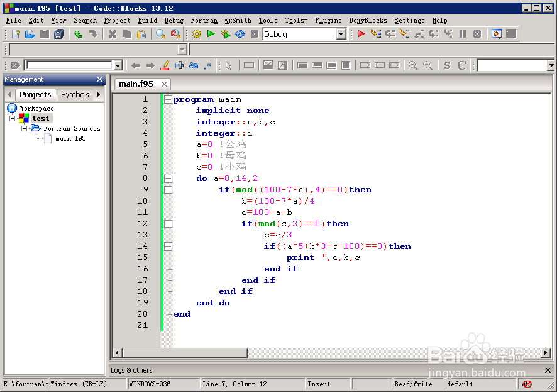Toggle match case Aa search option
The width and height of the screenshot is (557, 392).
(x=193, y=65)
